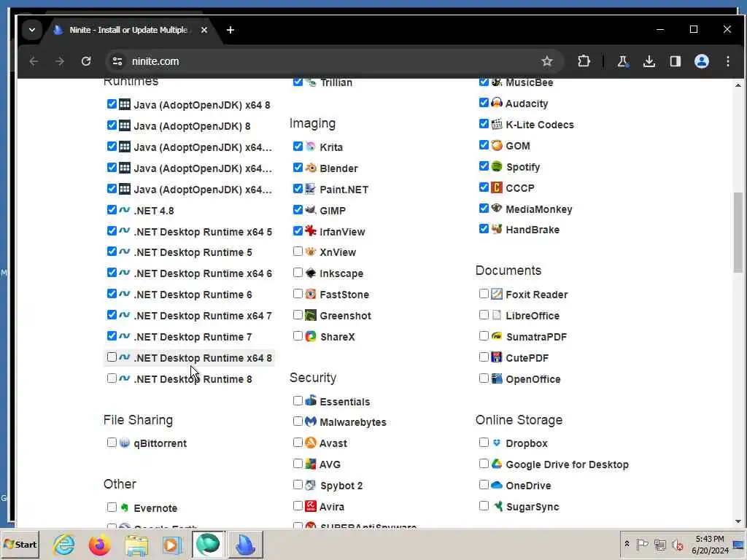Select the SugarSync checkbox
Image resolution: width=747 pixels, height=560 pixels.
(484, 506)
